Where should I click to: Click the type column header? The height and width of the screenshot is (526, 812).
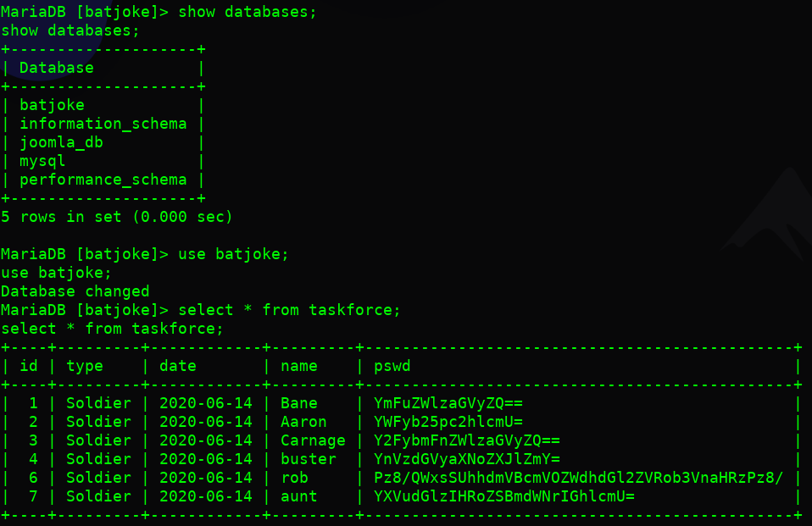click(x=85, y=366)
